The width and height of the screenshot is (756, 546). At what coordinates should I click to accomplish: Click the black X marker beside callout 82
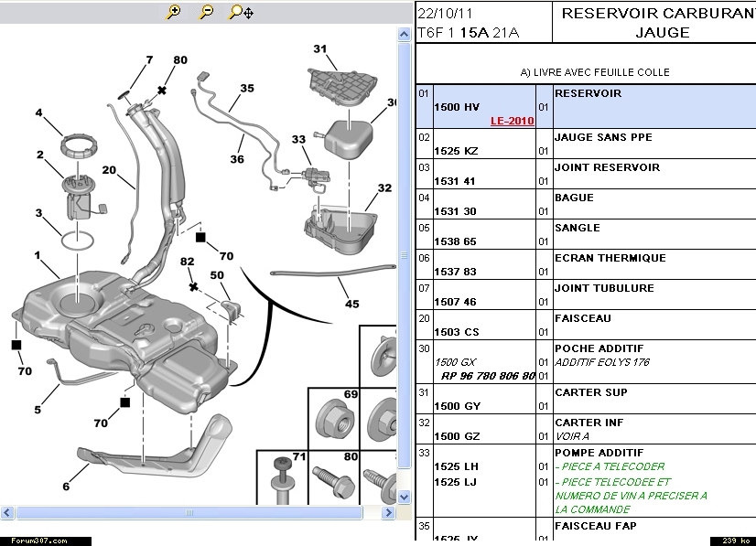coord(193,286)
